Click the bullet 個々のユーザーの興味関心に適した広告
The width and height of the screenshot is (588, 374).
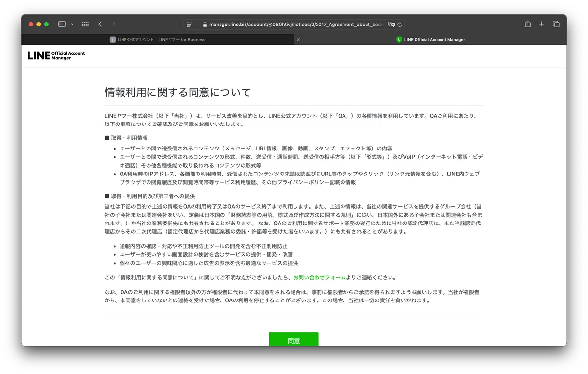pyautogui.click(x=209, y=263)
